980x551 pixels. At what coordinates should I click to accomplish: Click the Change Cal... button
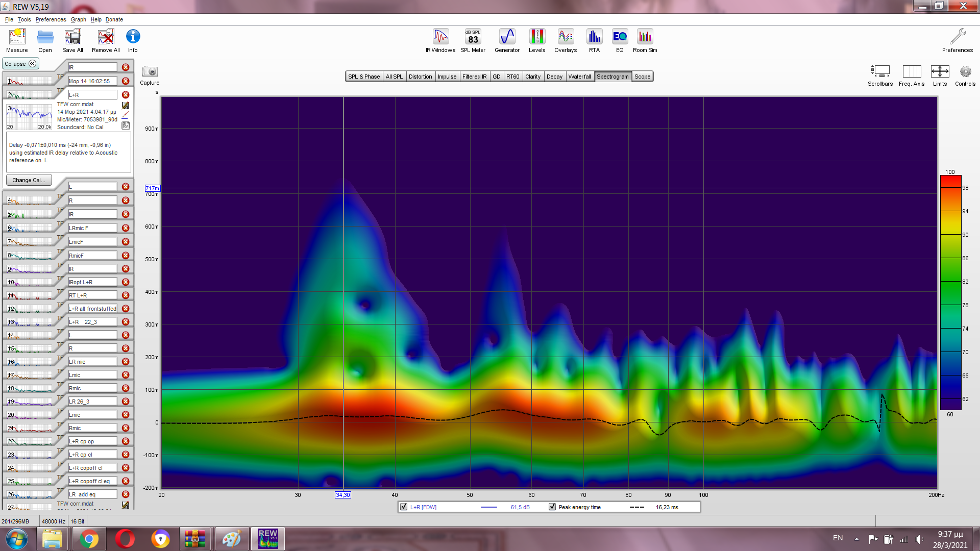[x=29, y=180]
